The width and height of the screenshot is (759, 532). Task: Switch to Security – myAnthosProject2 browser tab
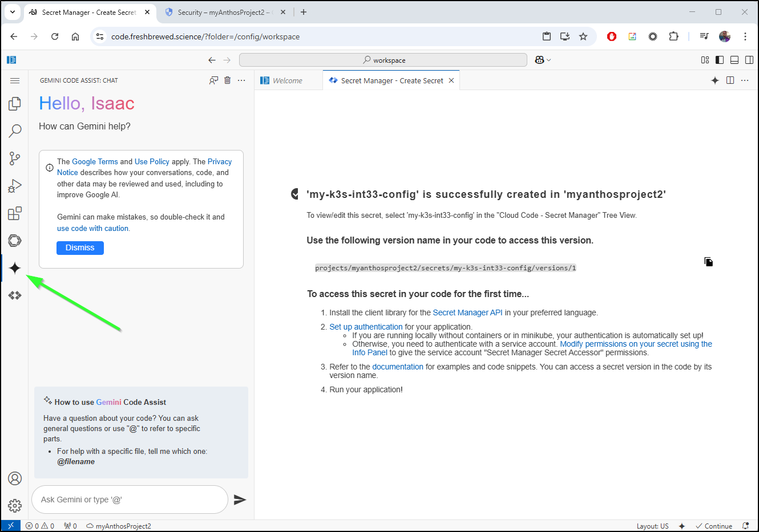pyautogui.click(x=224, y=12)
